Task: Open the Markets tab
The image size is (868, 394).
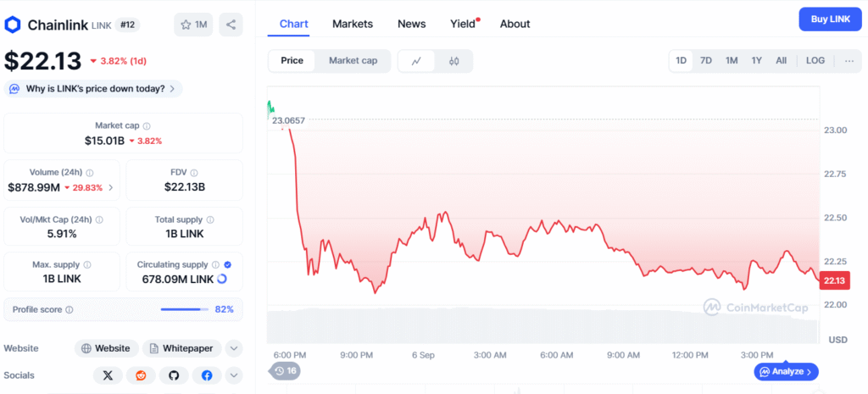Action: coord(353,24)
